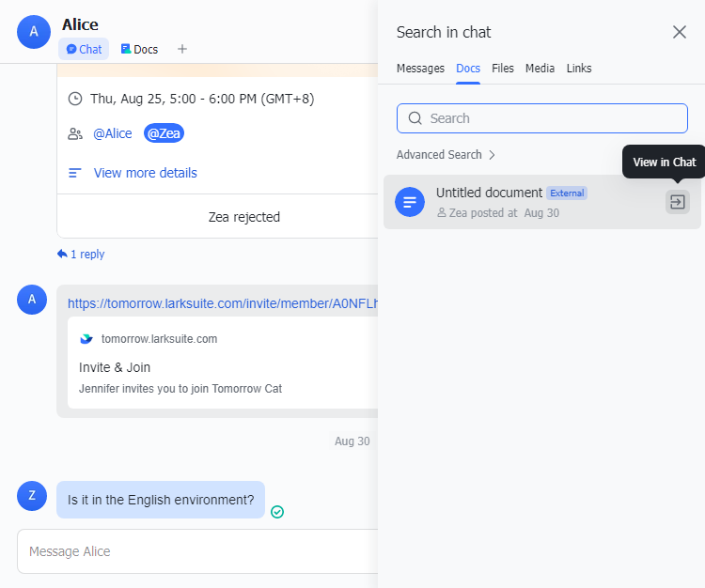705x588 pixels.
Task: Click the magnifier icon in search box
Action: click(x=415, y=118)
